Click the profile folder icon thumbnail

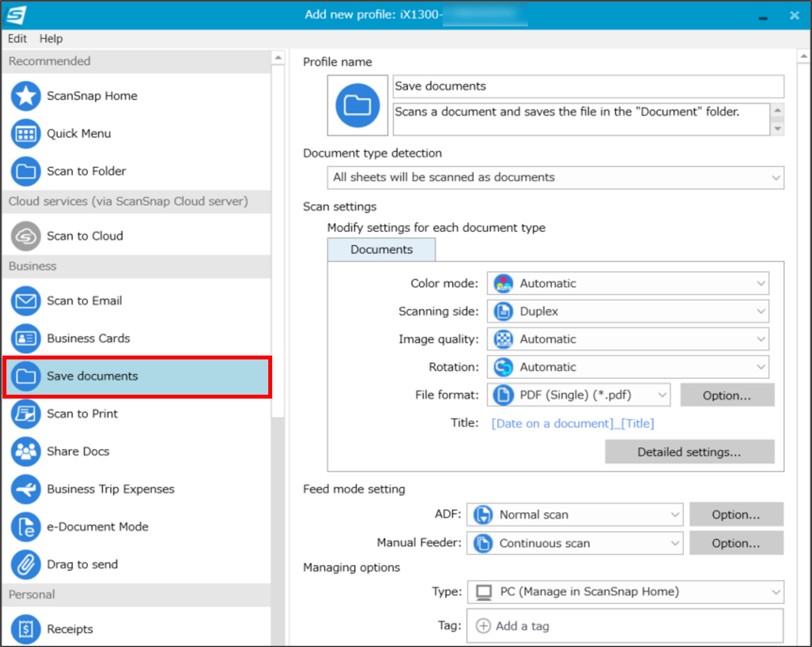(357, 105)
